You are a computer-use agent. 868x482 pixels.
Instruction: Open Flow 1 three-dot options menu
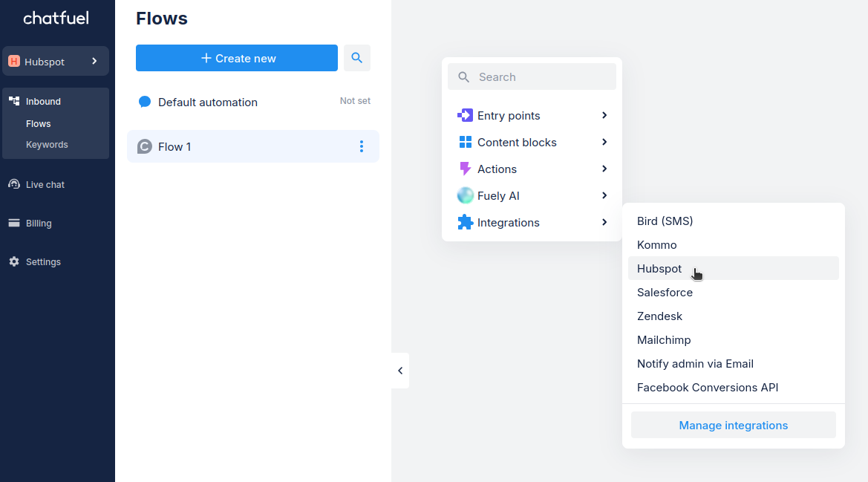362,146
